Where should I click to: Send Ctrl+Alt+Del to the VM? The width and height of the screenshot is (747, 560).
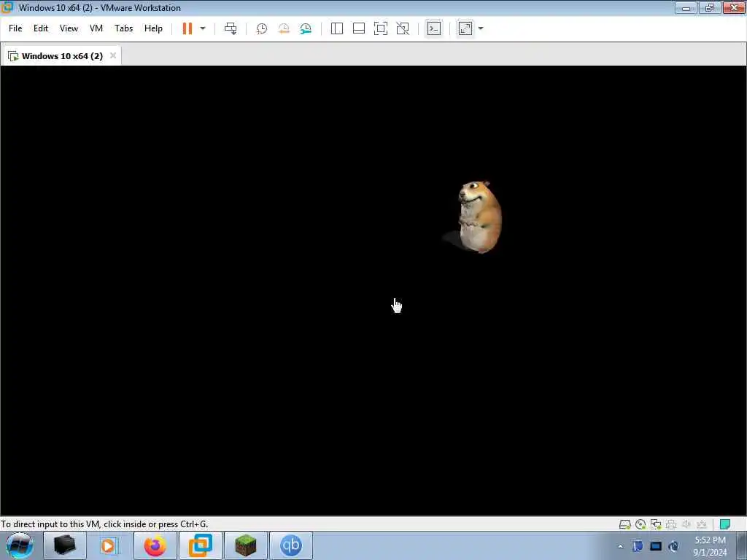[x=231, y=28]
